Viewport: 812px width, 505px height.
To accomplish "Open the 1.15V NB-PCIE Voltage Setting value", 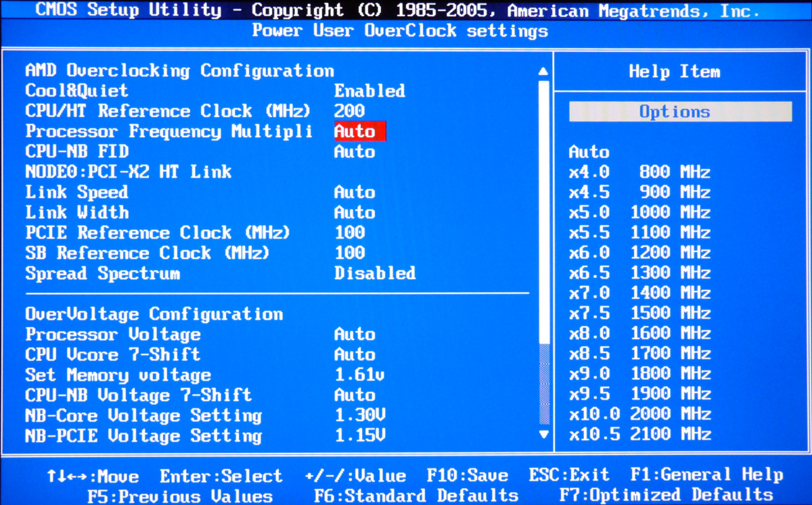I will pos(360,436).
